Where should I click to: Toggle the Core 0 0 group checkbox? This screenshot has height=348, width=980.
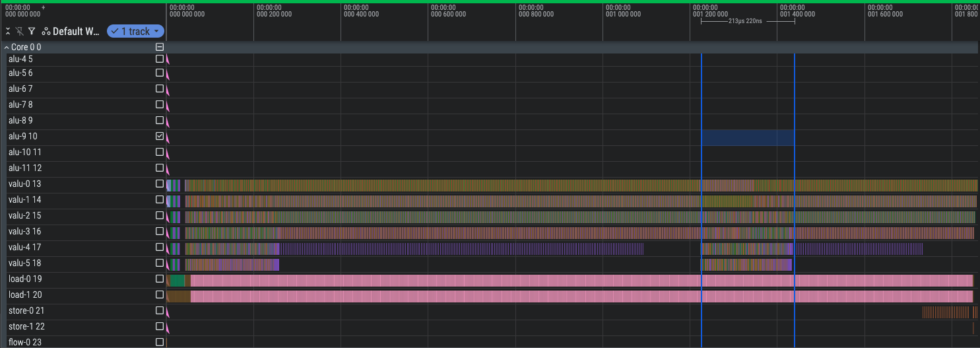click(159, 47)
